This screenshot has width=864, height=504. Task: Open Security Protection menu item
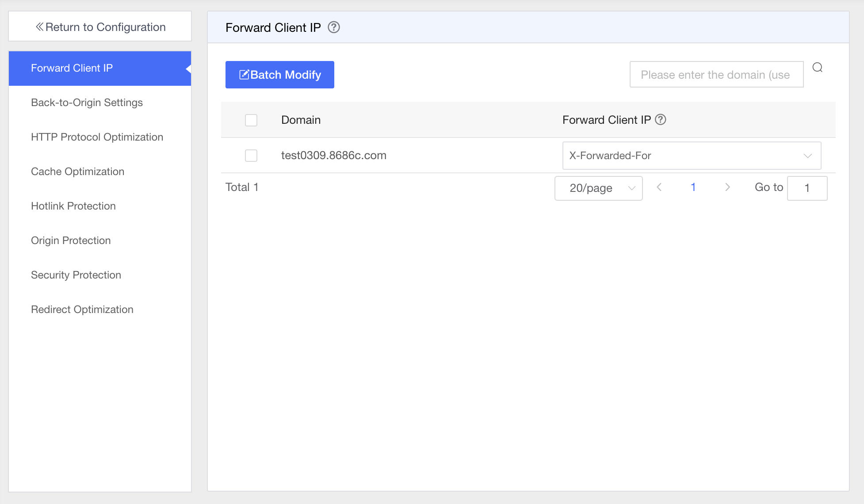pos(76,275)
